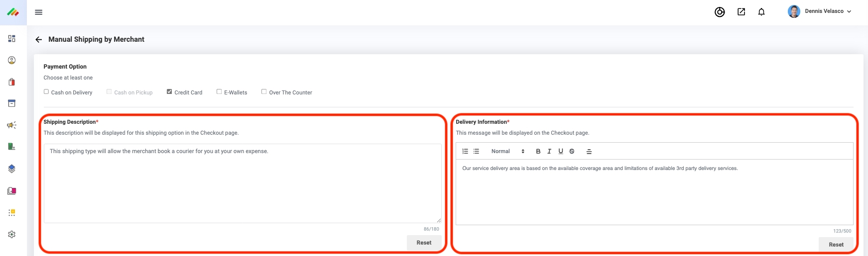
Task: Insert a numbered list
Action: [465, 152]
